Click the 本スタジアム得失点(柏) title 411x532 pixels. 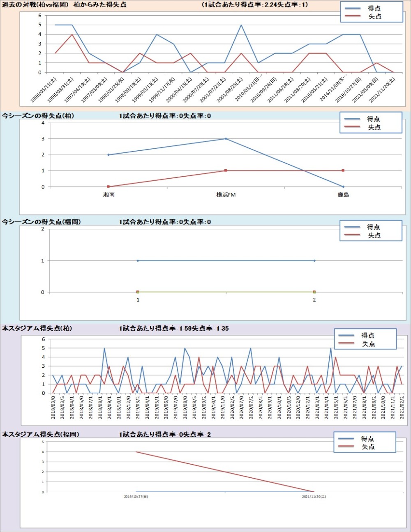pyautogui.click(x=37, y=329)
